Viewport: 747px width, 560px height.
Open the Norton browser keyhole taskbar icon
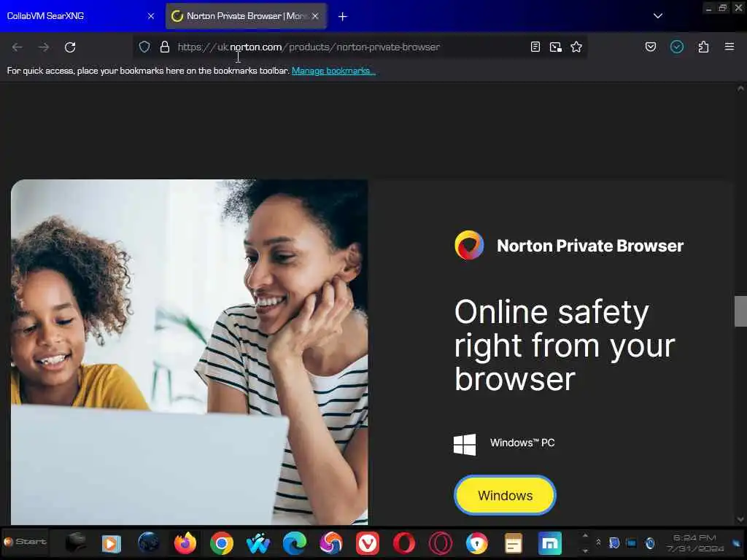pos(477,543)
